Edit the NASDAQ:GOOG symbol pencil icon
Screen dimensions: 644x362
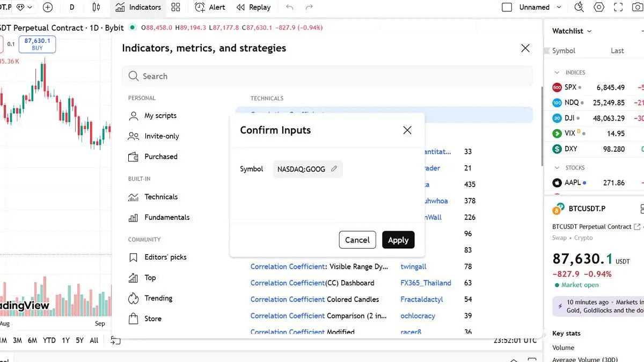pyautogui.click(x=334, y=169)
